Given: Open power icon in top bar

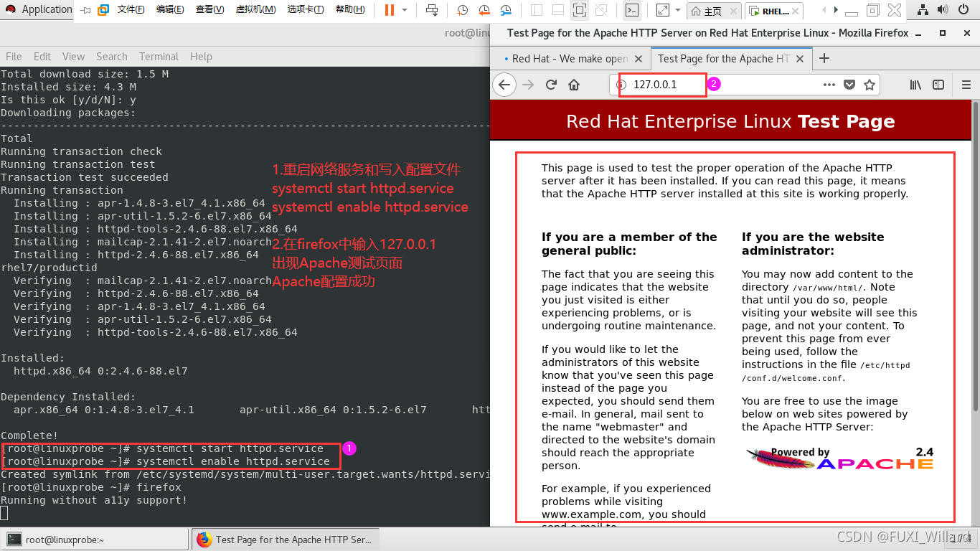Looking at the screenshot, I should pyautogui.click(x=963, y=9).
